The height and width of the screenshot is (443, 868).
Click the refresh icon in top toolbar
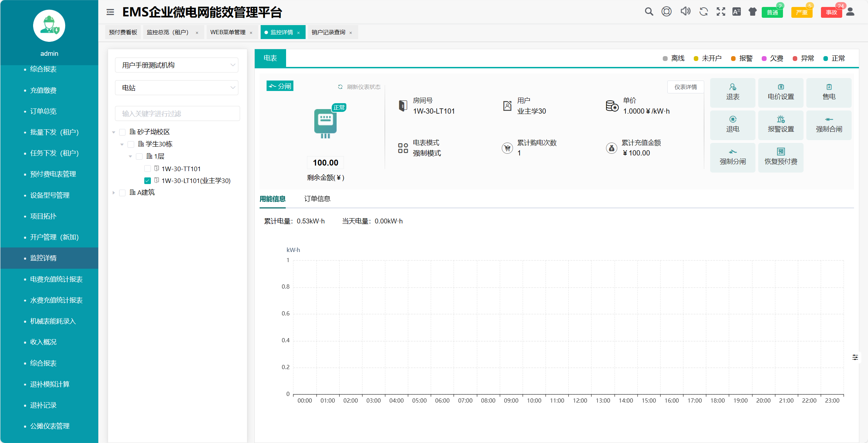[704, 12]
